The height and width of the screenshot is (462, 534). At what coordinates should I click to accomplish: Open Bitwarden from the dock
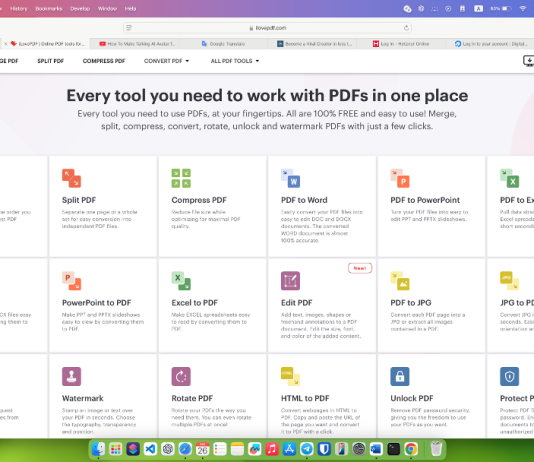click(x=324, y=449)
